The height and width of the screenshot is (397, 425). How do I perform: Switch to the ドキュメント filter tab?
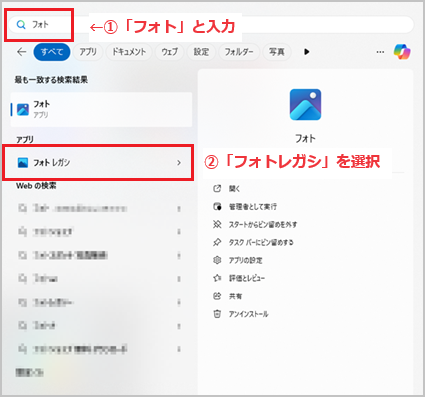point(129,52)
